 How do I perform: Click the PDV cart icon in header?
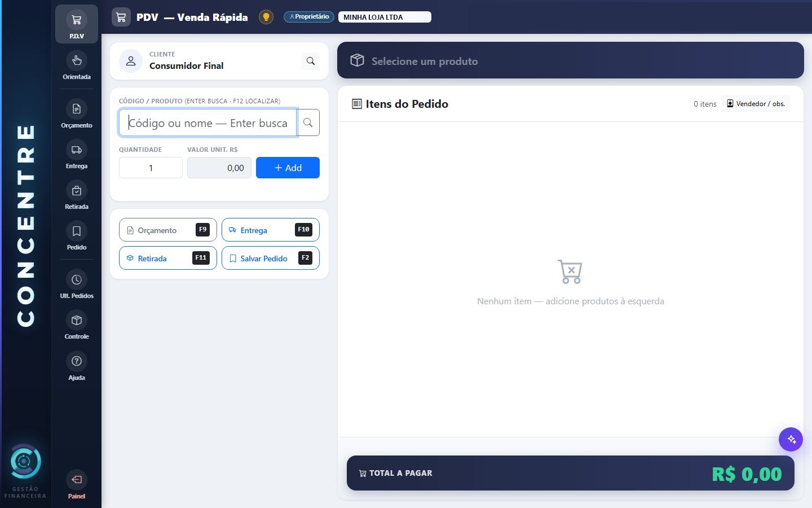point(121,17)
